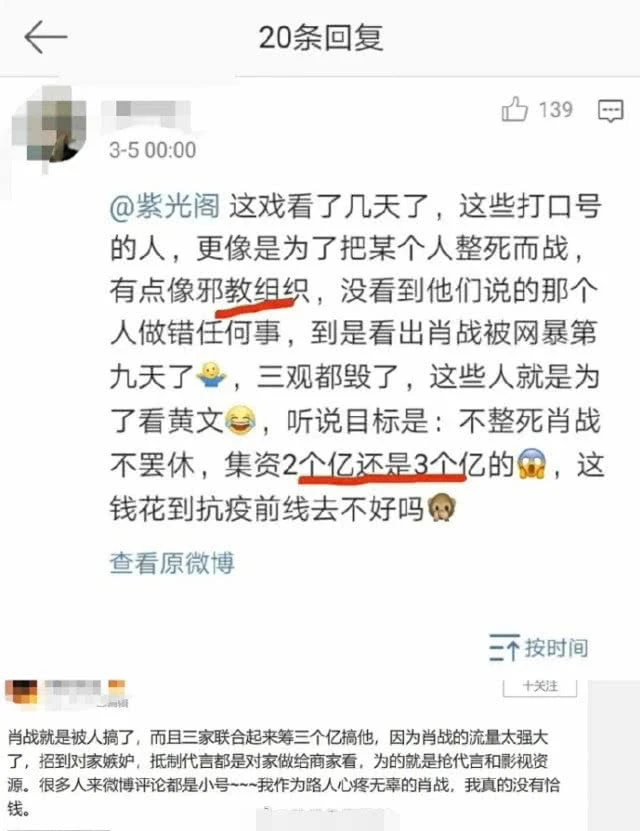Tap the laughing-crying emoji after 黄文

click(241, 420)
